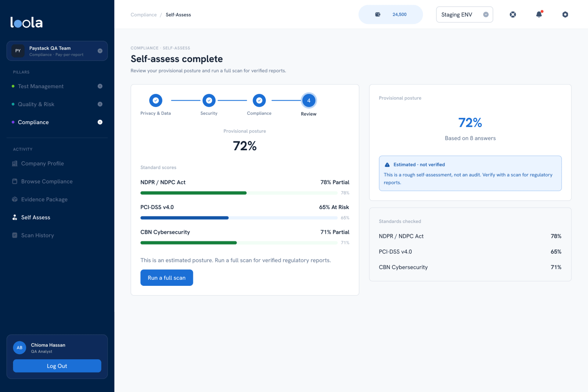588x392 pixels.
Task: Open the settings icon in top bar
Action: [565, 15]
